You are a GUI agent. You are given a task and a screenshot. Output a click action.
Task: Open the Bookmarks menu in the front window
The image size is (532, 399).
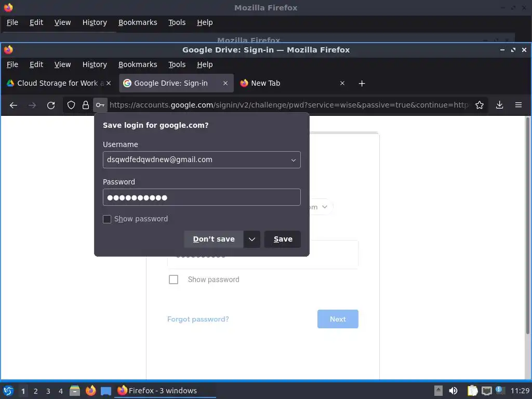point(138,64)
